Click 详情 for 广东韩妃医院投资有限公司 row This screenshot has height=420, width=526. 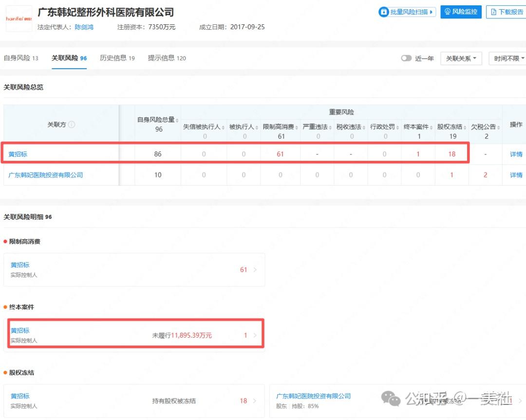tap(516, 175)
